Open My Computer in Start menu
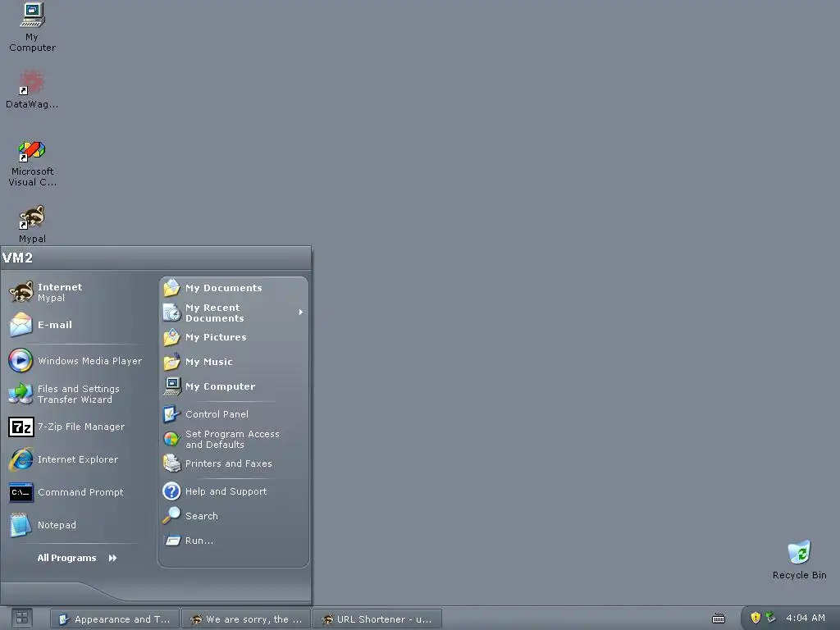The height and width of the screenshot is (630, 840). pyautogui.click(x=234, y=386)
